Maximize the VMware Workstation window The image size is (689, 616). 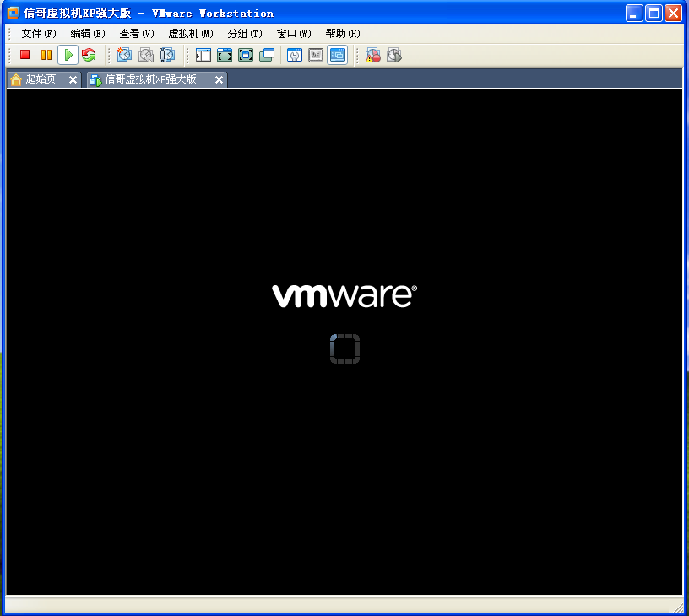(654, 14)
